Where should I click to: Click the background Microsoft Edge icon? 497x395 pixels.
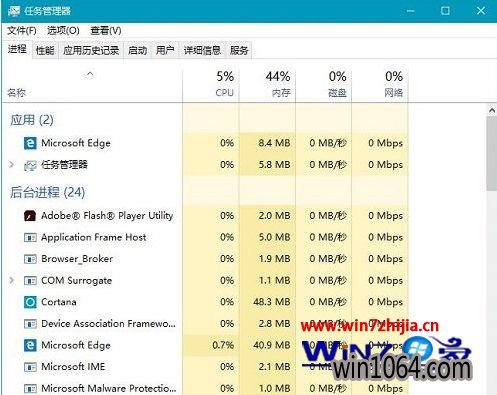pyautogui.click(x=30, y=345)
